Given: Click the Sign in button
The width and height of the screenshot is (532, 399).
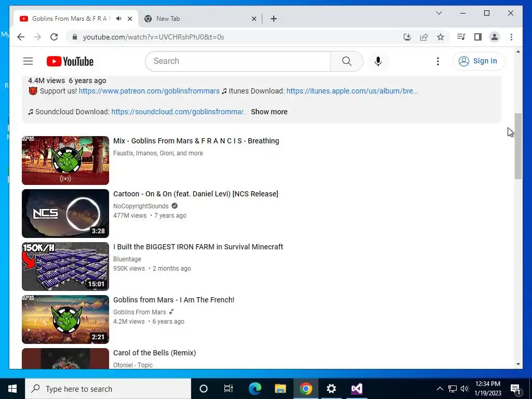Looking at the screenshot, I should (478, 61).
